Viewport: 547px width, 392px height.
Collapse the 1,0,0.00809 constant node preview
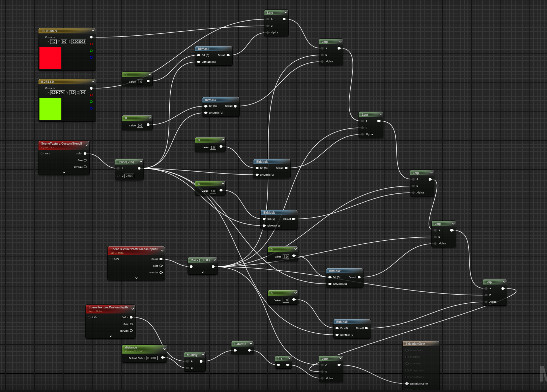pos(93,30)
